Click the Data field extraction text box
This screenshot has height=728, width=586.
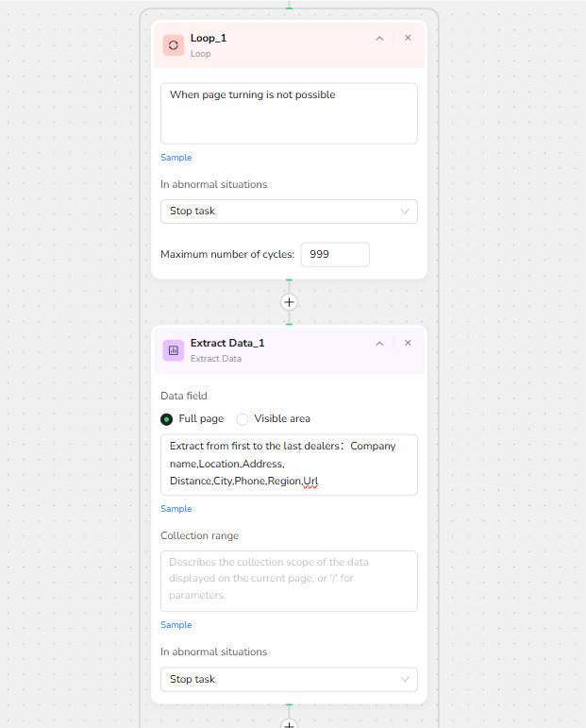pyautogui.click(x=289, y=465)
